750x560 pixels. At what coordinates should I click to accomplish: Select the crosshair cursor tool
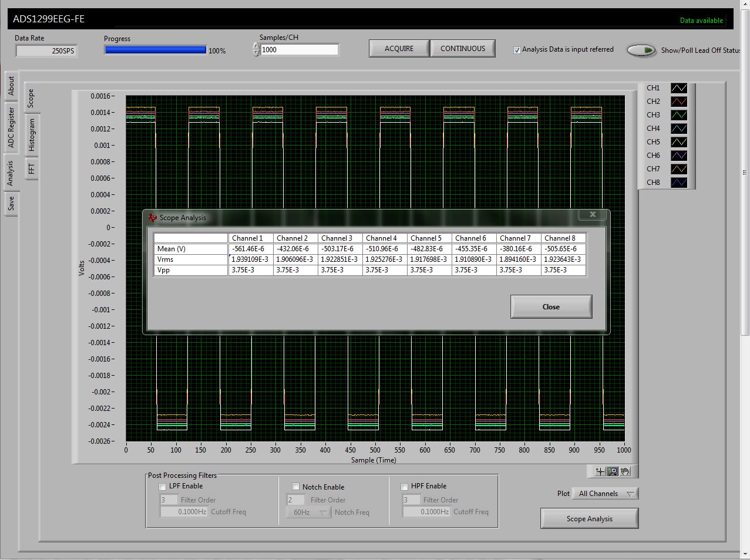[600, 471]
